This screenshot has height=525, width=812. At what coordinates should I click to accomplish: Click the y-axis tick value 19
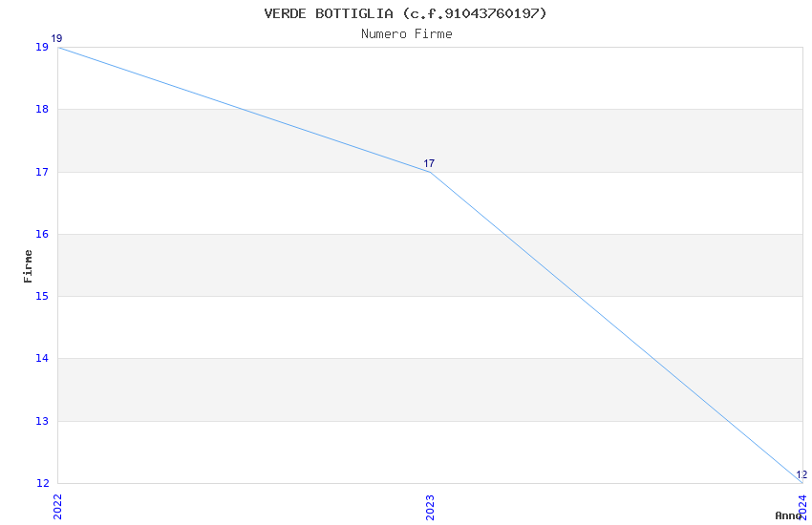[x=42, y=48]
